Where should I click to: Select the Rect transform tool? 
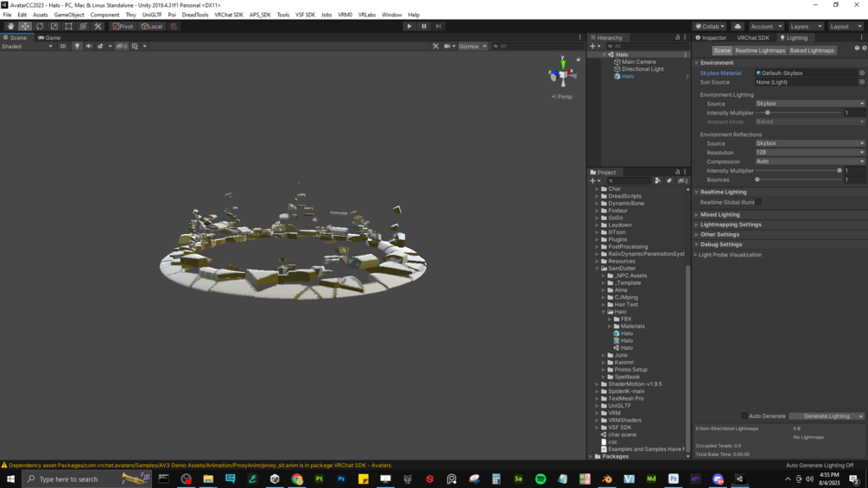[x=68, y=26]
